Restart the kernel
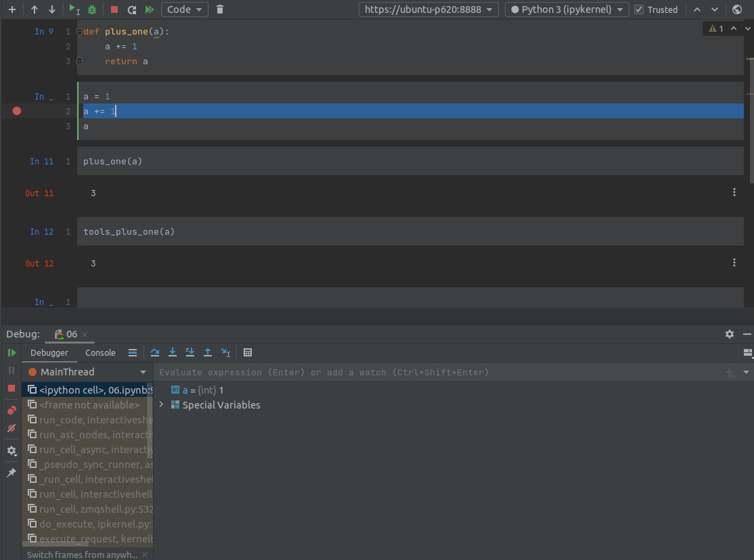This screenshot has width=754, height=560. pyautogui.click(x=132, y=9)
